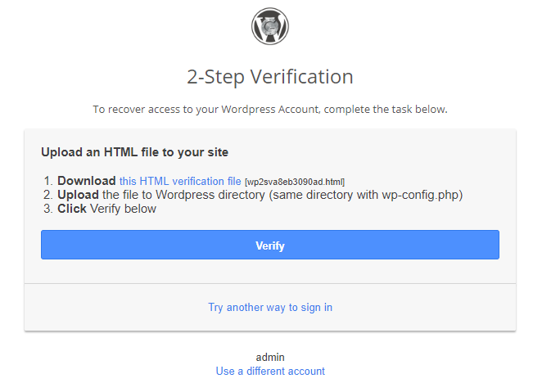Click the 'admin' account name
This screenshot has height=392, width=533.
pyautogui.click(x=270, y=357)
